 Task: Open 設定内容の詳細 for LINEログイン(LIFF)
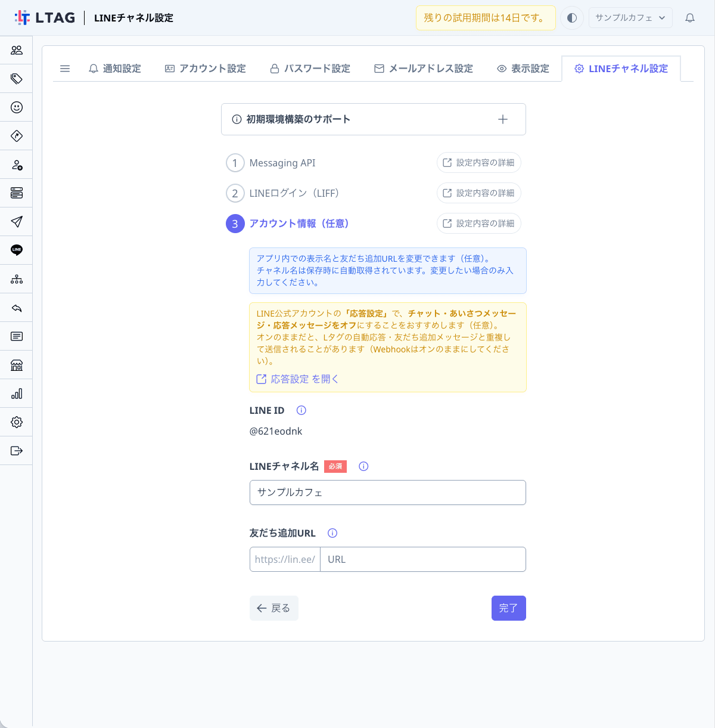(479, 193)
